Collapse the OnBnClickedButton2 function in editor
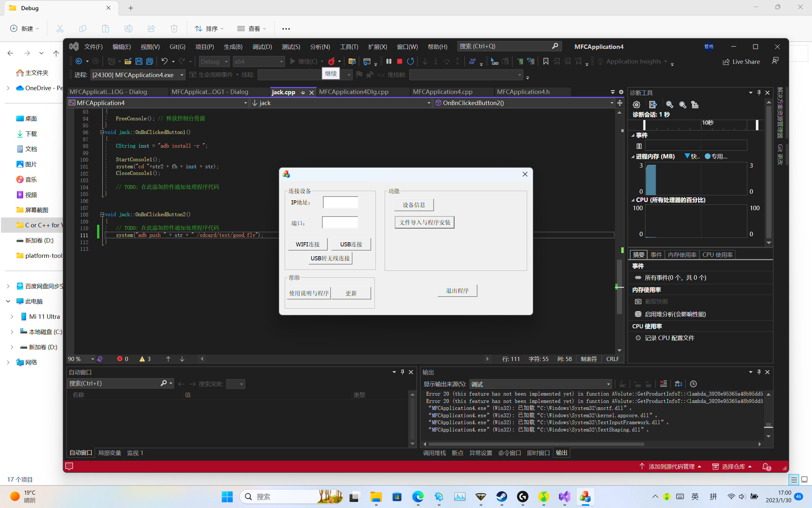 (x=102, y=214)
